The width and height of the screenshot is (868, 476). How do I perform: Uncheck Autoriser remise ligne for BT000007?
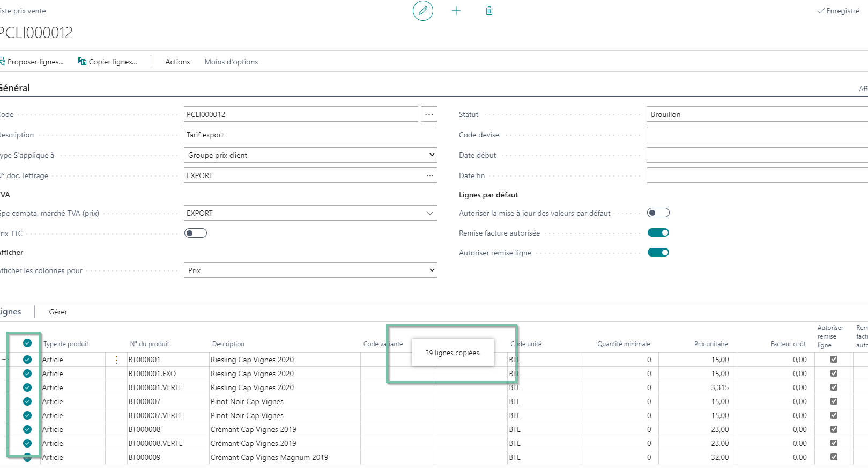click(834, 401)
